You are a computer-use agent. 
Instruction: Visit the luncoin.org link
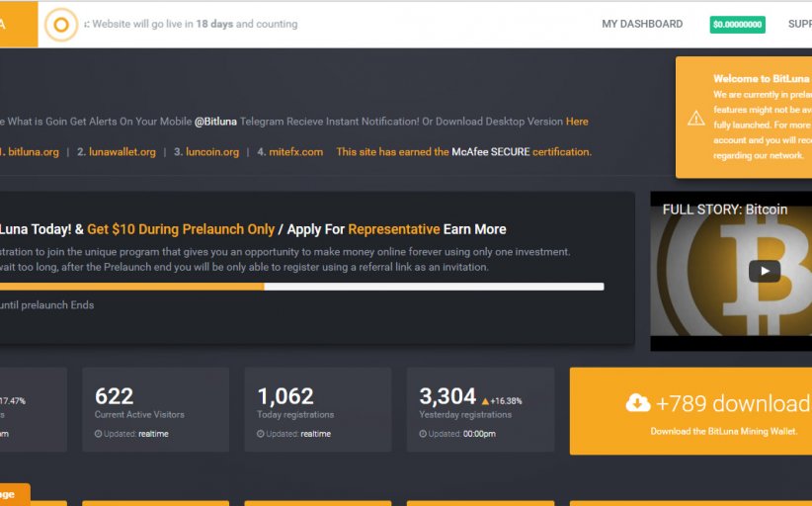point(212,152)
